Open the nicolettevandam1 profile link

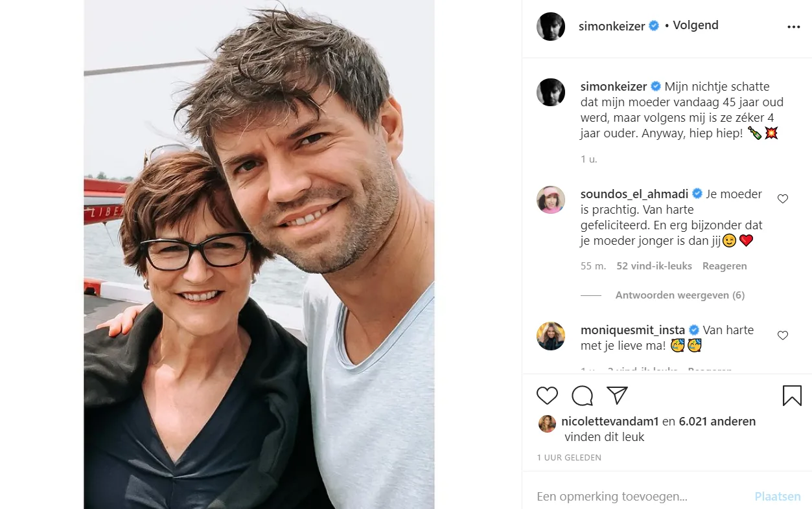point(610,422)
